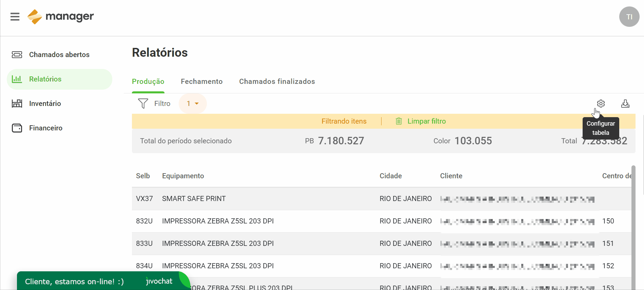The height and width of the screenshot is (290, 644).
Task: Click equipment name in the 834U row
Action: 218,266
